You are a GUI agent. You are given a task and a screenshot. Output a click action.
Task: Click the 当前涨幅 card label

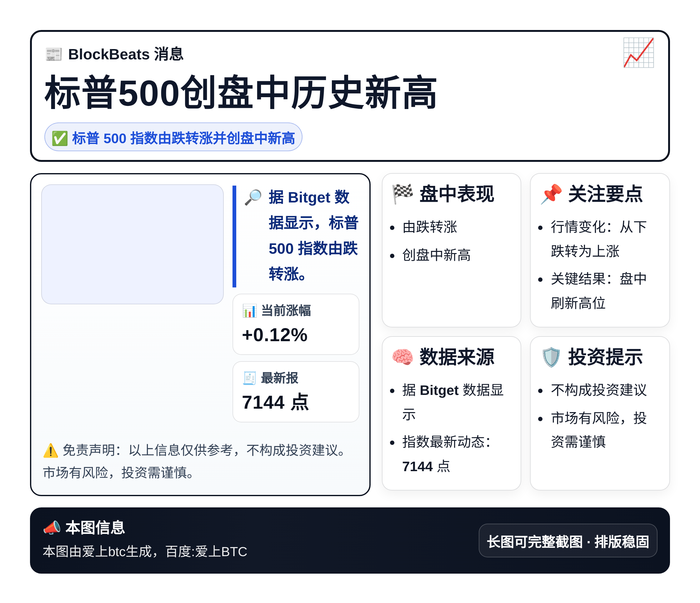[x=286, y=311]
